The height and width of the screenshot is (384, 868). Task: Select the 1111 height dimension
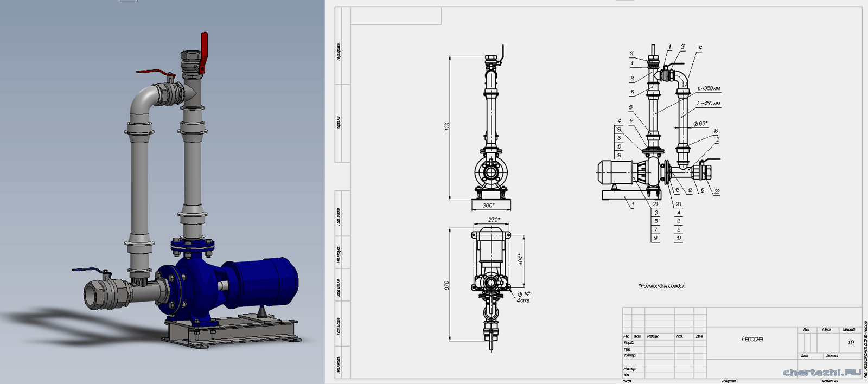point(447,126)
